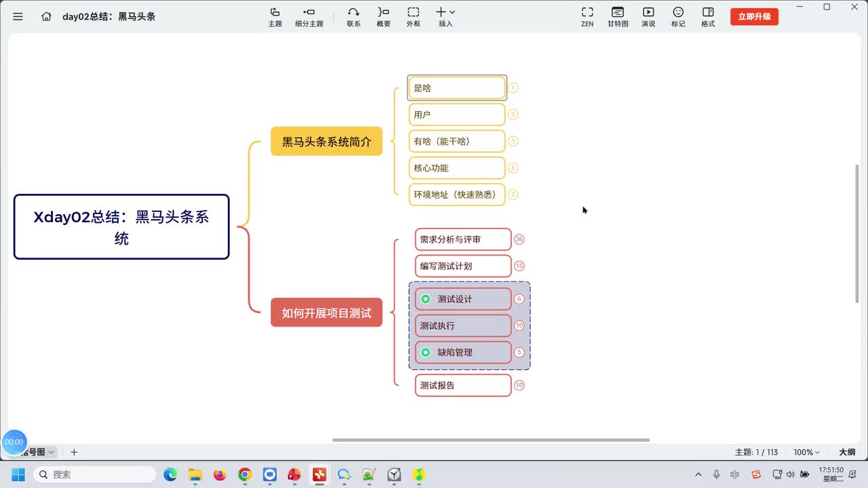Select the 环境地址（快速熟悉）subtopic
This screenshot has width=868, height=488.
pyautogui.click(x=457, y=195)
